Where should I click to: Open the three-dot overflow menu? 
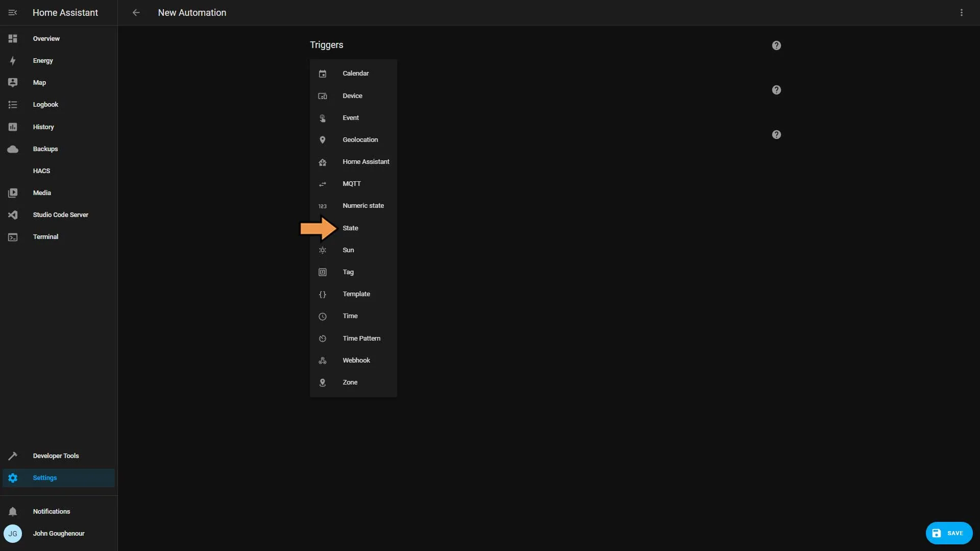[x=961, y=13]
